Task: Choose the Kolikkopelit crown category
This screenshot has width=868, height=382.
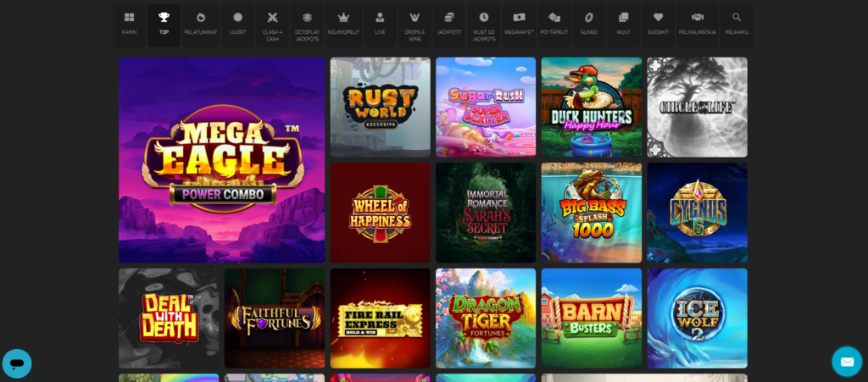Action: [x=343, y=24]
